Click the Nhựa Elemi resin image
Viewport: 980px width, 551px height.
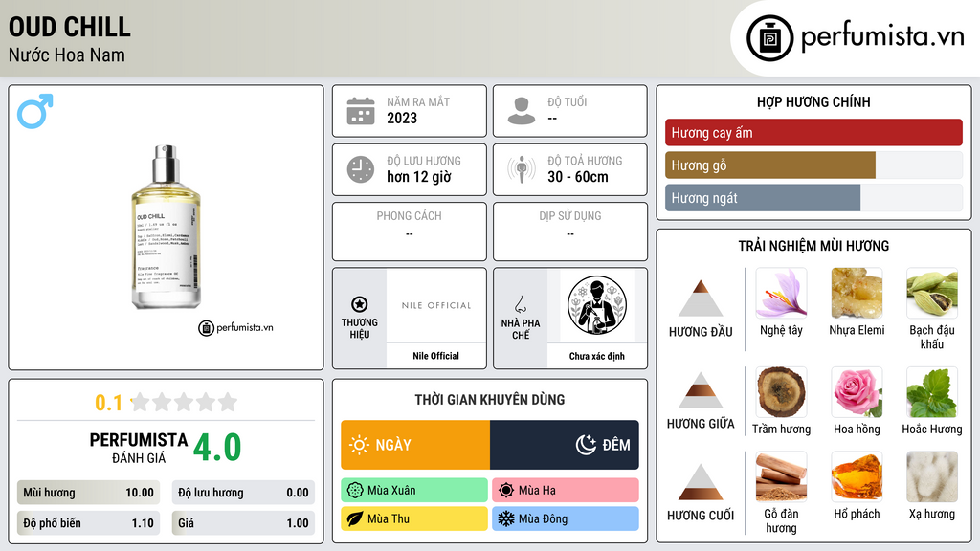857,293
